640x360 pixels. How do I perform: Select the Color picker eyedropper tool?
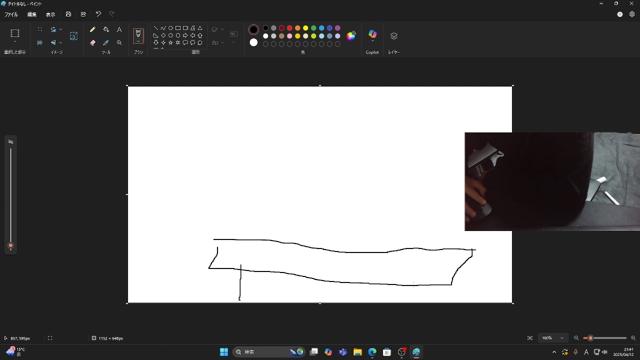[x=106, y=42]
